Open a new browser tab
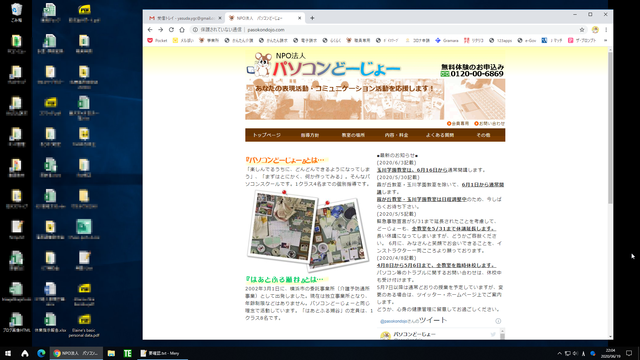The image size is (640, 360). 312,18
